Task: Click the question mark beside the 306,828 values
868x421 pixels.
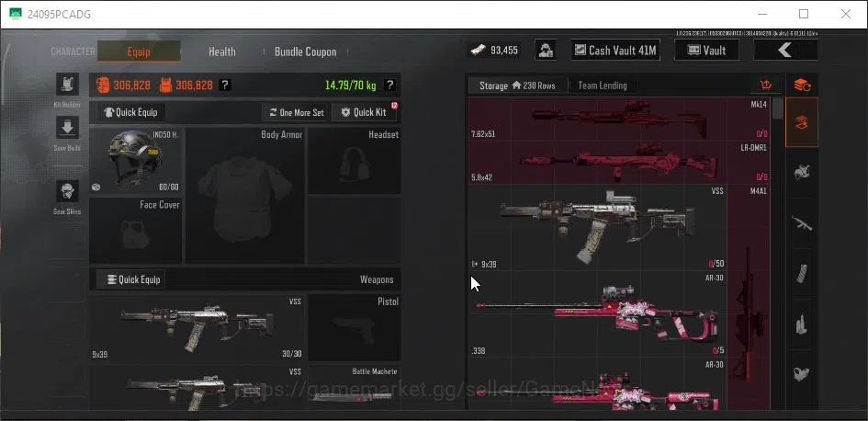Action: point(225,85)
